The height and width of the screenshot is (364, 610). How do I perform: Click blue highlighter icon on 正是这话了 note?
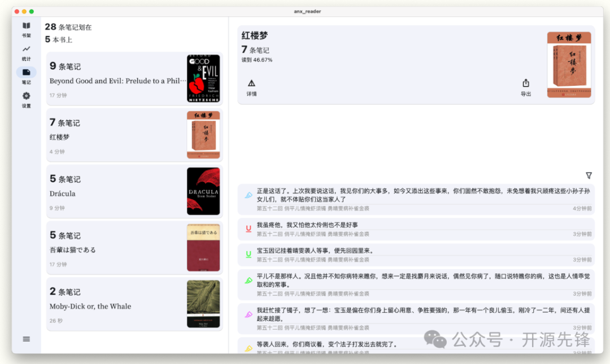click(248, 195)
